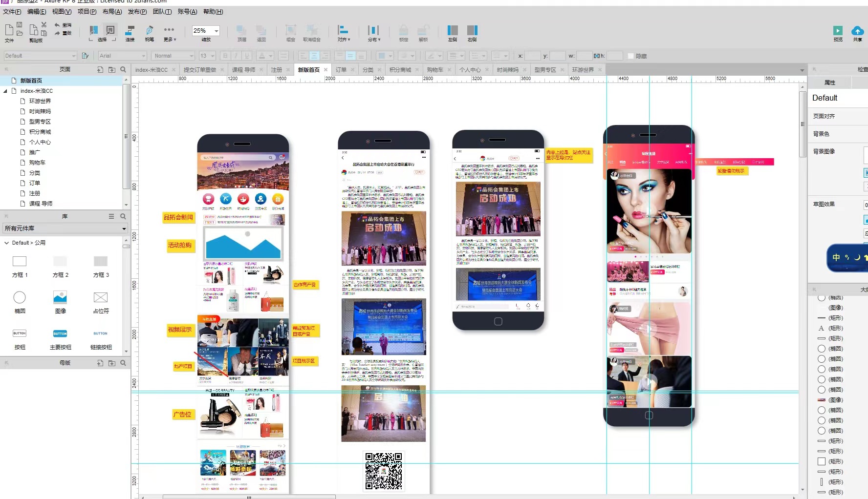Open the 编辑 menu

[37, 12]
